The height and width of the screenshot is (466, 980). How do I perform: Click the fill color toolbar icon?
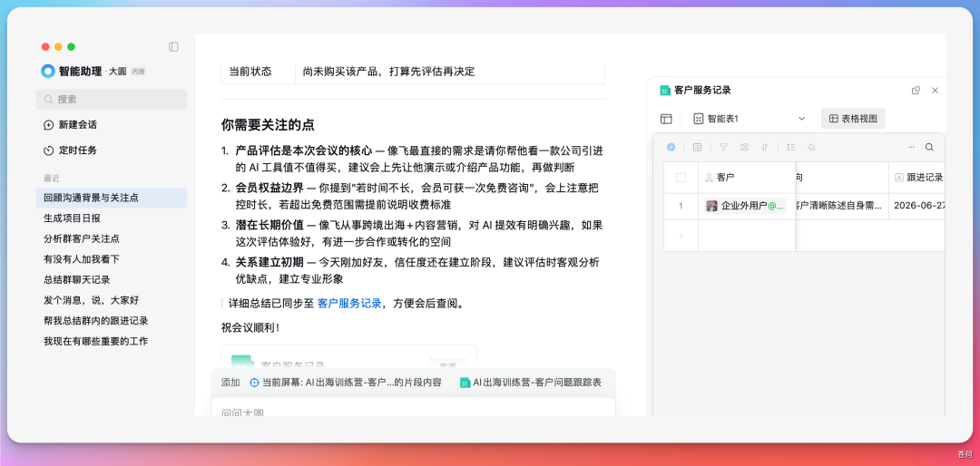tap(811, 148)
